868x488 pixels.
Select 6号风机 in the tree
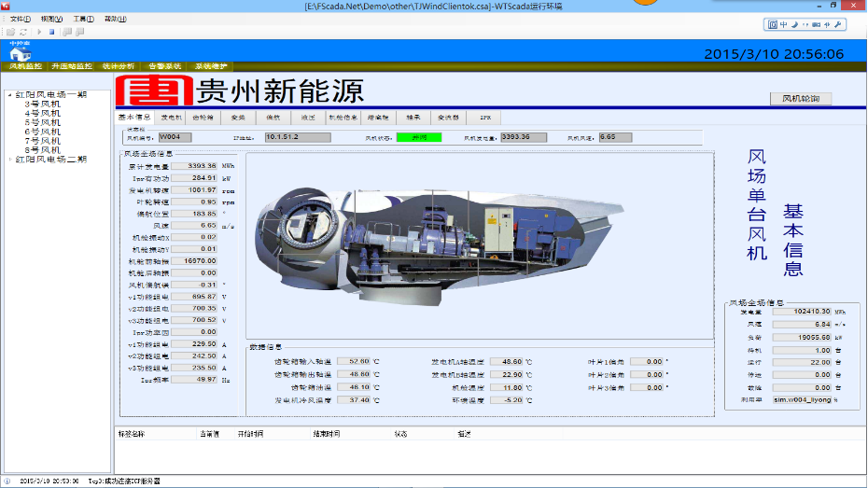coord(43,132)
